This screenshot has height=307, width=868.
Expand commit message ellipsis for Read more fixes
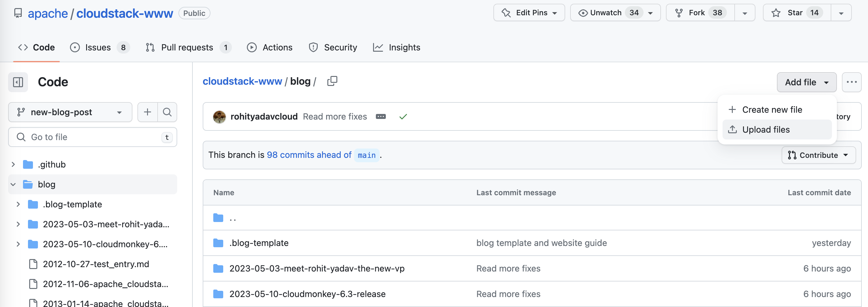point(381,117)
